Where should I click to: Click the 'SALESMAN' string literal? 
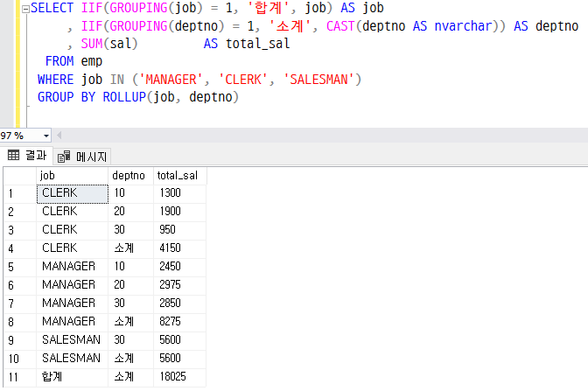pyautogui.click(x=318, y=80)
